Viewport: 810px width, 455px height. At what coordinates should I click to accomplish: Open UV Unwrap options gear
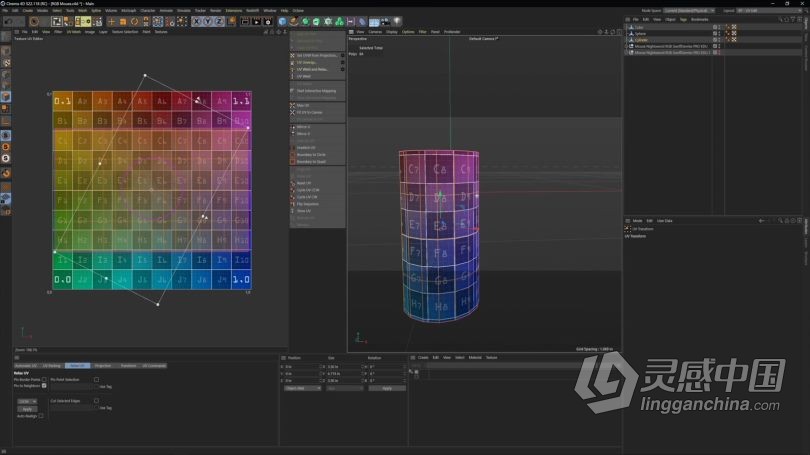[x=342, y=62]
